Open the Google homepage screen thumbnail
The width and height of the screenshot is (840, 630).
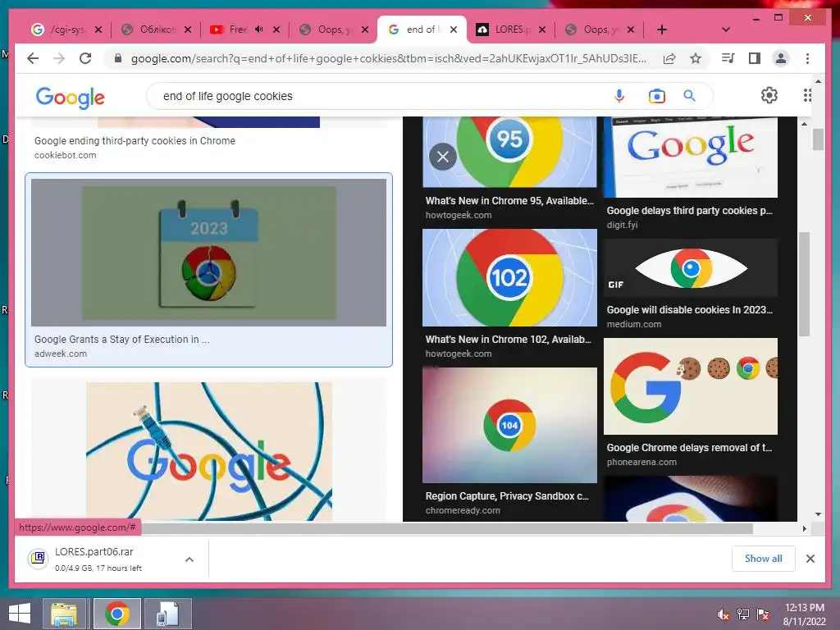pyautogui.click(x=691, y=157)
